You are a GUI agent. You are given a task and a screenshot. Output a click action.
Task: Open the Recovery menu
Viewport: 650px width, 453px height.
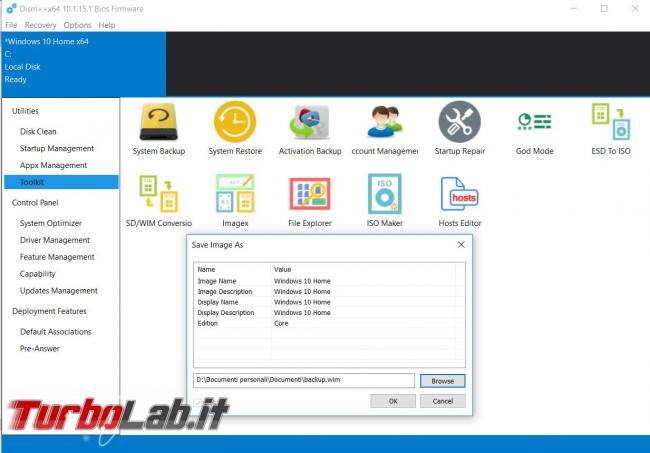(x=40, y=25)
